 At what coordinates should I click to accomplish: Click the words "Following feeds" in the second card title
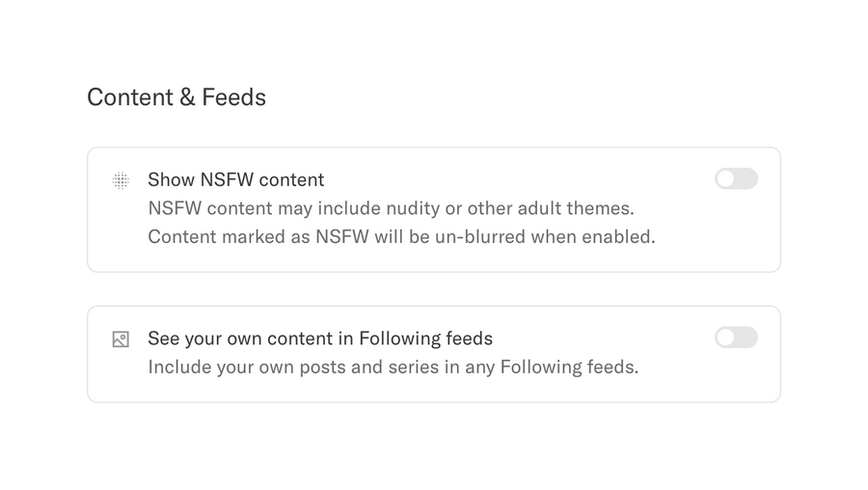425,339
